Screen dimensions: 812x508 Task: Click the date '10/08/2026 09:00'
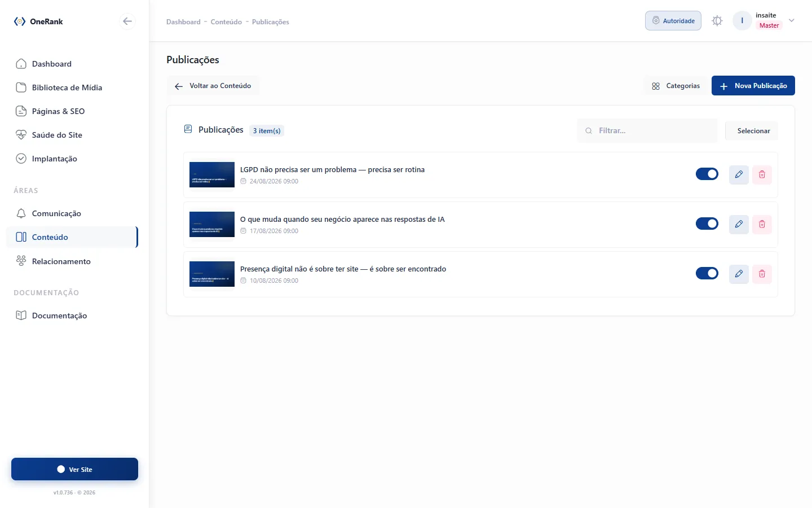tap(274, 281)
